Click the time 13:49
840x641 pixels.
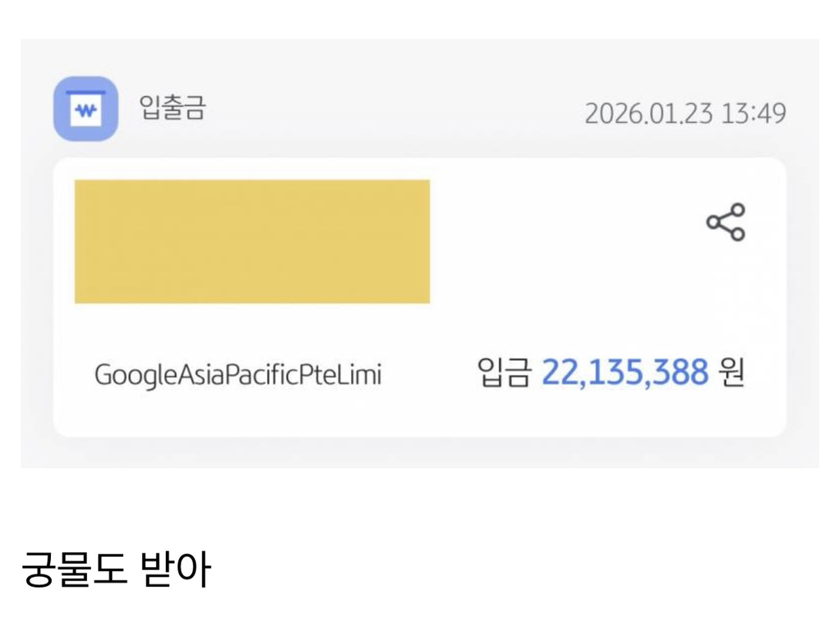pyautogui.click(x=753, y=114)
